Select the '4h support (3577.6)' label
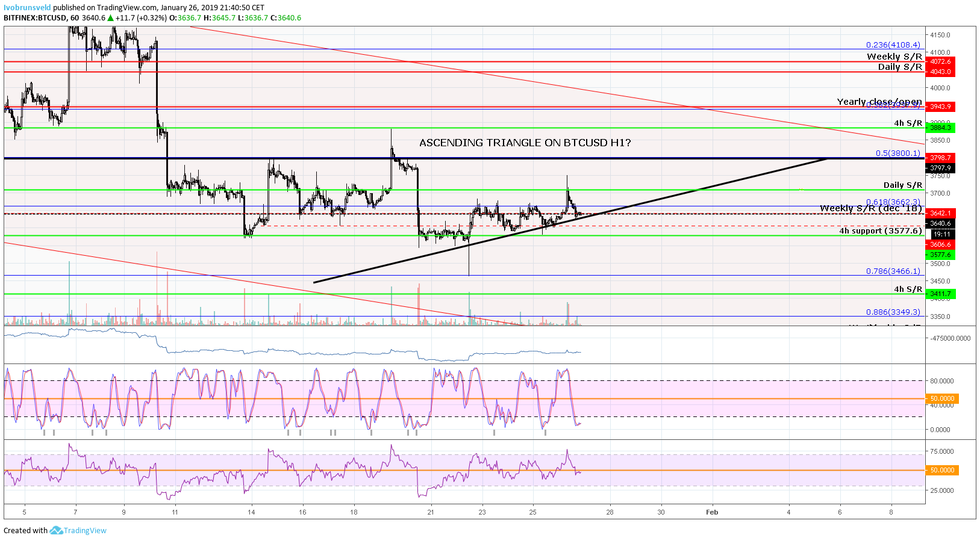Screen dimensions: 980x541 tap(881, 231)
